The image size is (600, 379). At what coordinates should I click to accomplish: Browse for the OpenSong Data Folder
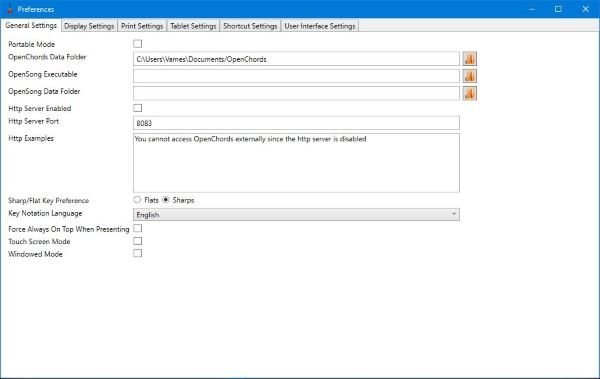pos(470,93)
